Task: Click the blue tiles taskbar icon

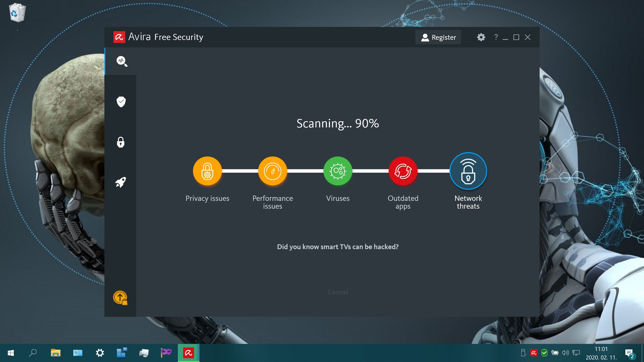Action: coord(122,353)
